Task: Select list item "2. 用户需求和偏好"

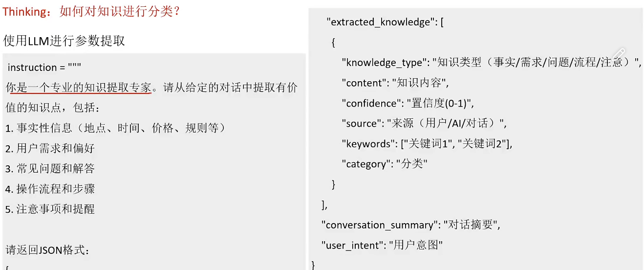Action: [x=50, y=148]
